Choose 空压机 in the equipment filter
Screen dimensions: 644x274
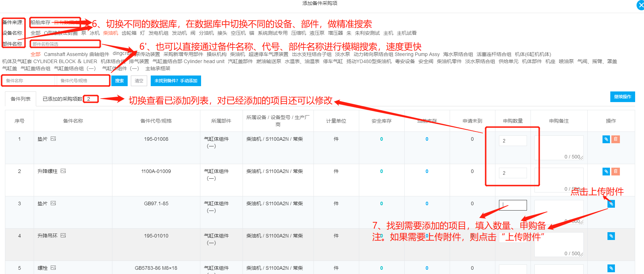238,33
